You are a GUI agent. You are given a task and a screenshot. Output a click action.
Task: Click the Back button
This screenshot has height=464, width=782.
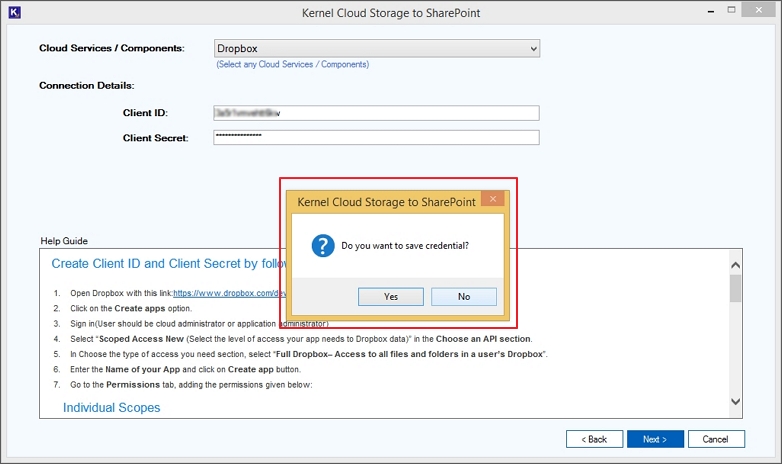coord(594,439)
